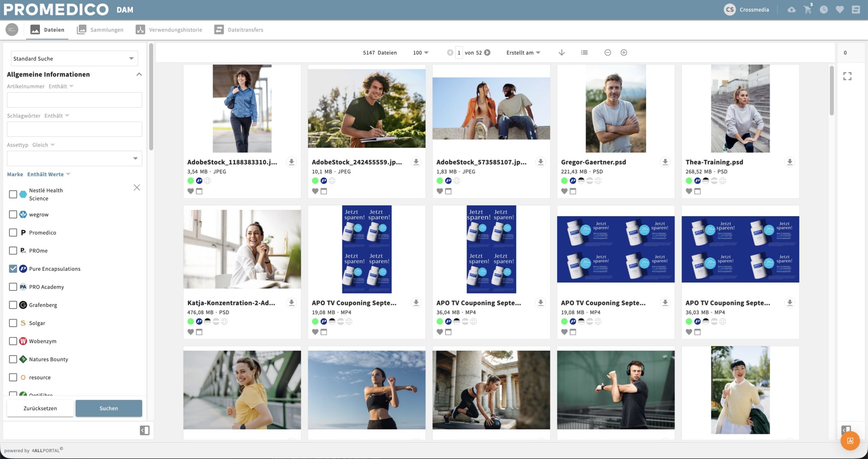Toggle sort direction arrow
This screenshot has width=868, height=459.
coord(562,53)
